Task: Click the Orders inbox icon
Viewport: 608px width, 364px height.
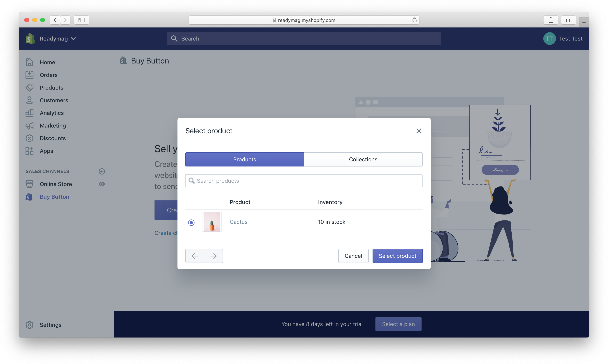Action: click(29, 75)
